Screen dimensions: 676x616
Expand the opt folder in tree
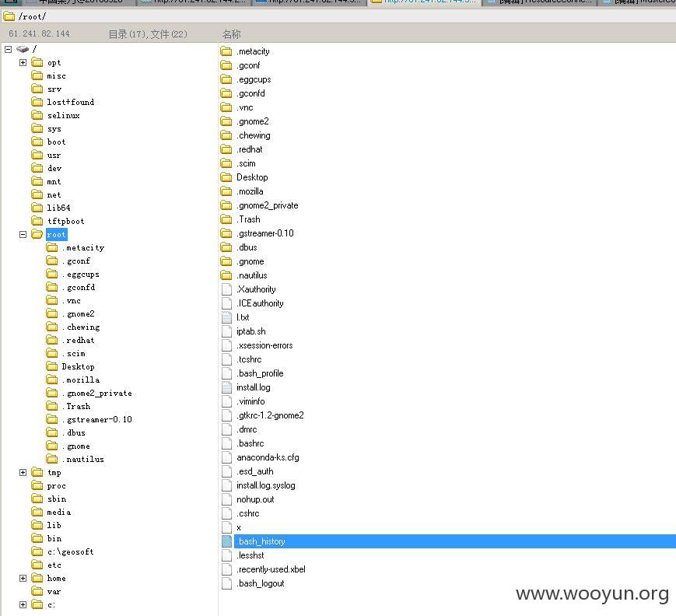[23, 62]
